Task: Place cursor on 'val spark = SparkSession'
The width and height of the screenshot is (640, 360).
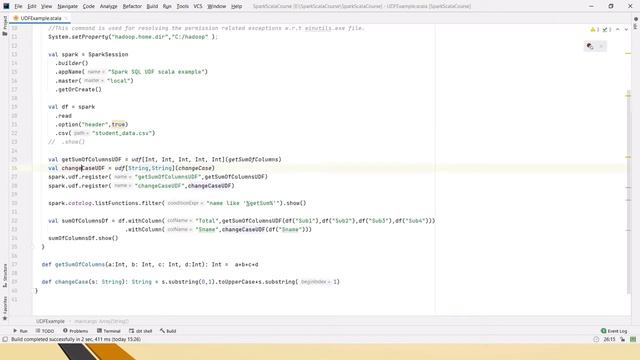Action: click(x=88, y=54)
